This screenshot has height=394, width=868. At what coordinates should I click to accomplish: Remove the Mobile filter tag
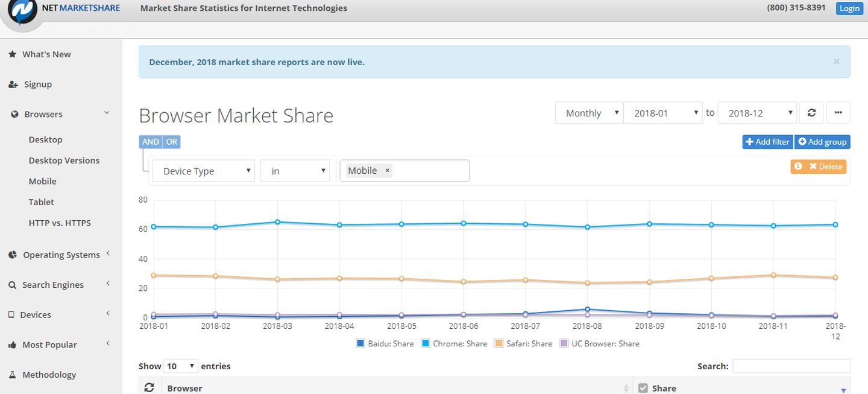pyautogui.click(x=388, y=171)
